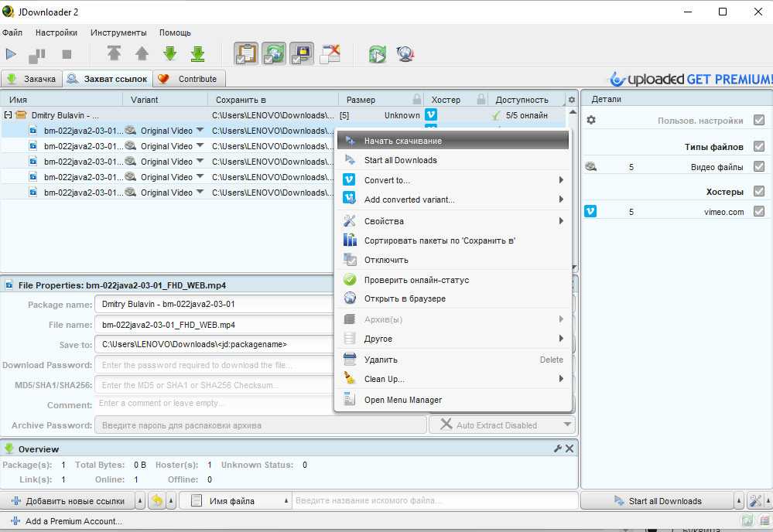Click Add a Premium Account link
This screenshot has height=532, width=773.
[74, 521]
